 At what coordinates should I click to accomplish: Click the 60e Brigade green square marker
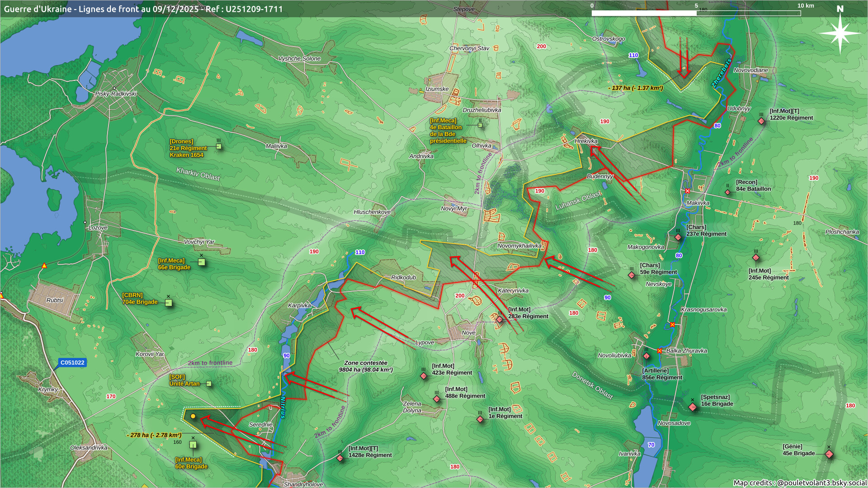tap(193, 445)
